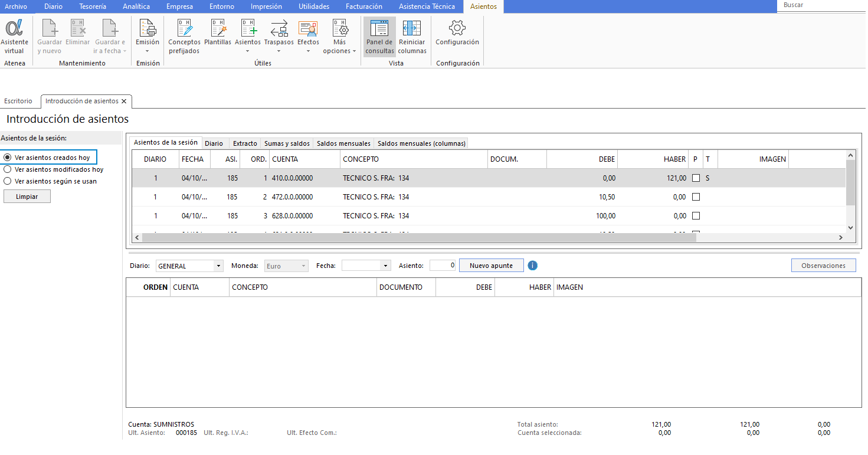Open the Moneda Euro dropdown
Image resolution: width=868 pixels, height=455 pixels.
click(x=304, y=266)
